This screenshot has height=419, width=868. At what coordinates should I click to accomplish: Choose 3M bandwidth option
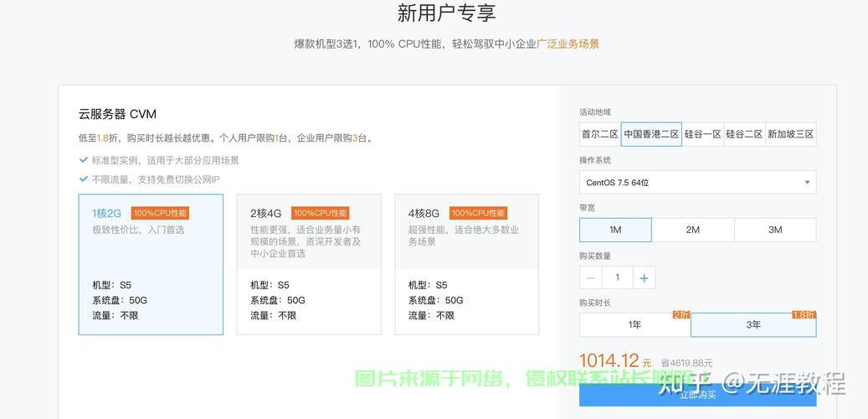(775, 230)
